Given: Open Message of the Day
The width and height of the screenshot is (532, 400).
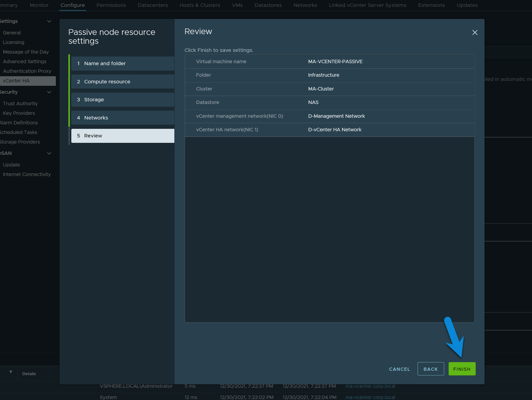Looking at the screenshot, I should (x=26, y=52).
